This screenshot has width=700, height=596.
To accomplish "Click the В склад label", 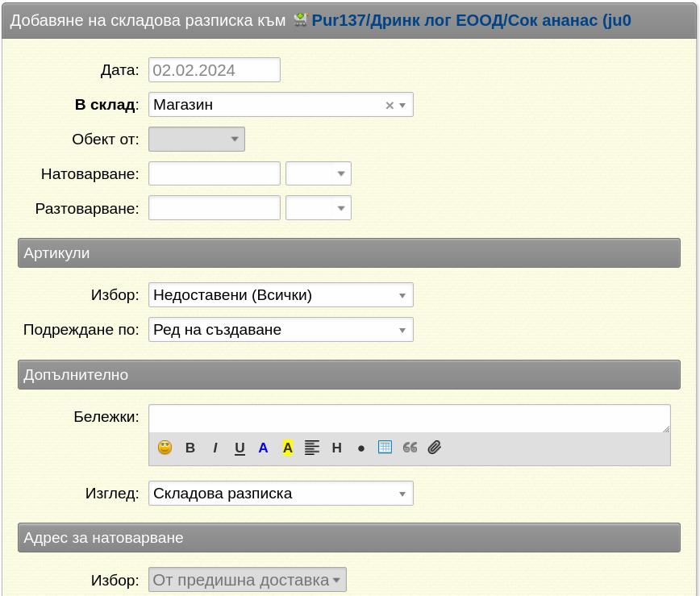I will [x=106, y=105].
